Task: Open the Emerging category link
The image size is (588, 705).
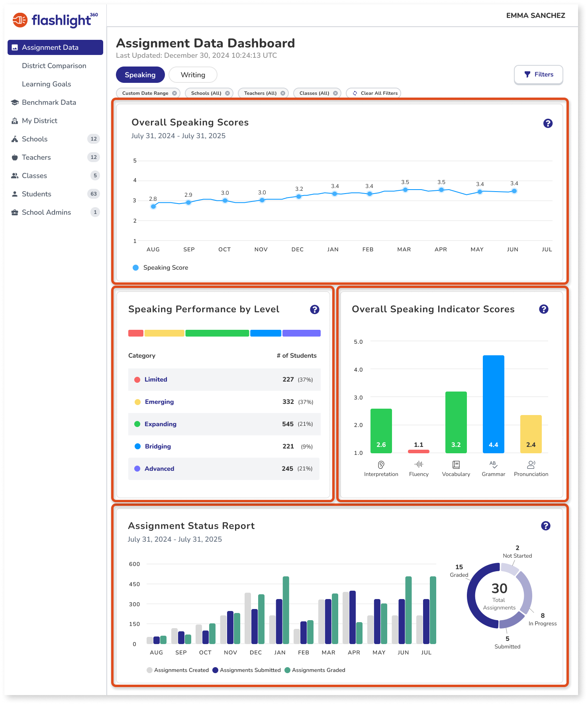Action: pyautogui.click(x=159, y=402)
